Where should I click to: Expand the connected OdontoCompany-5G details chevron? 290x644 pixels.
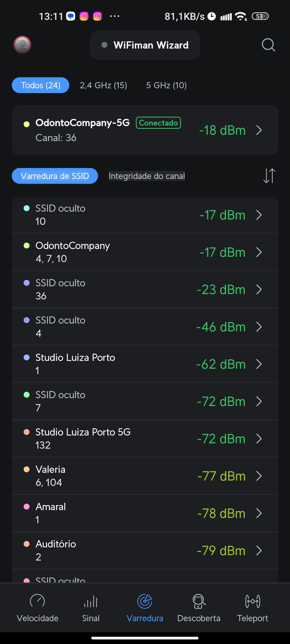click(259, 130)
